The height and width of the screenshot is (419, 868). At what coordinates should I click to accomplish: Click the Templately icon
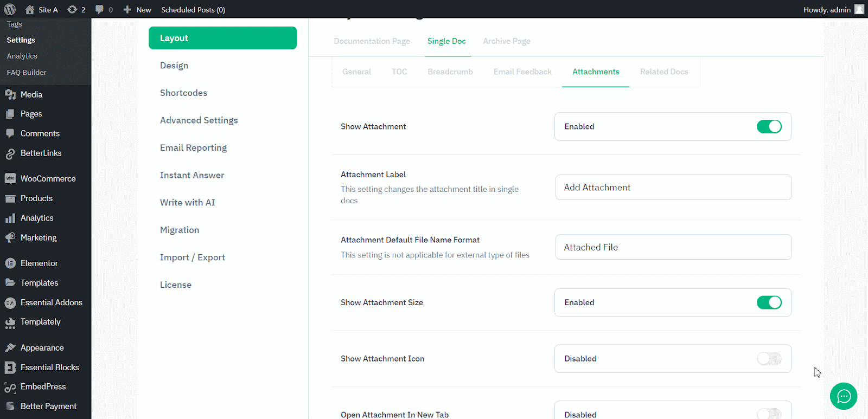10,323
